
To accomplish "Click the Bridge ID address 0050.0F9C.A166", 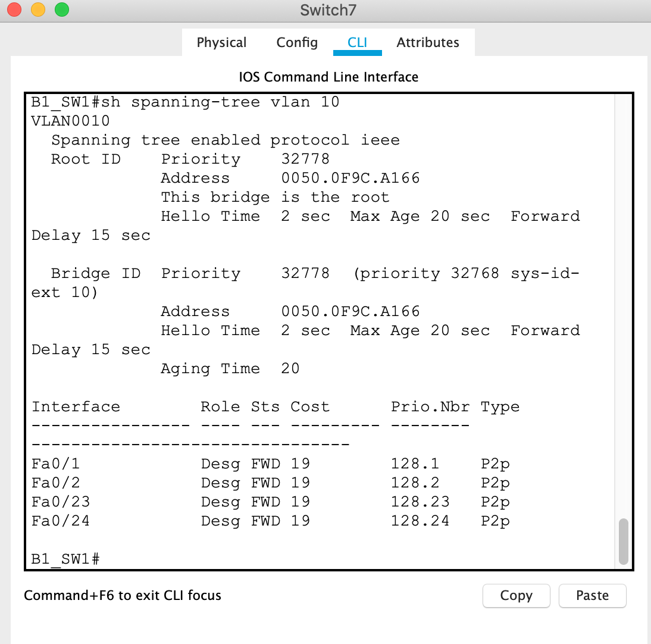I will [x=350, y=311].
